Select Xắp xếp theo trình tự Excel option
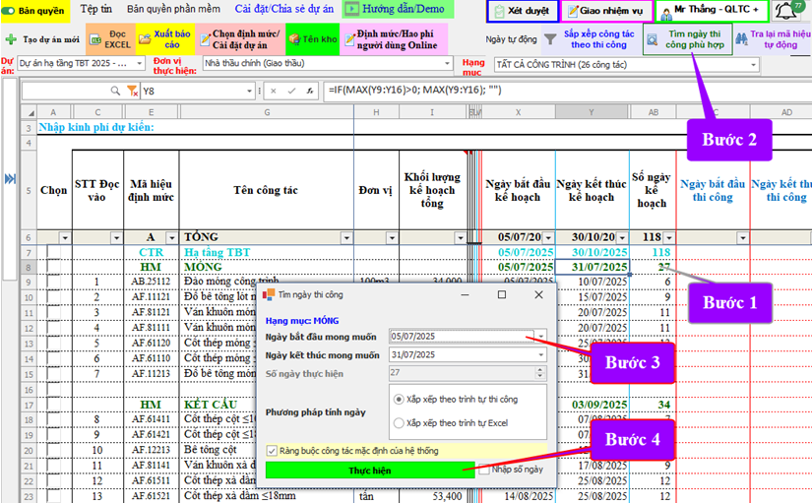This screenshot has height=504, width=812. pyautogui.click(x=399, y=423)
